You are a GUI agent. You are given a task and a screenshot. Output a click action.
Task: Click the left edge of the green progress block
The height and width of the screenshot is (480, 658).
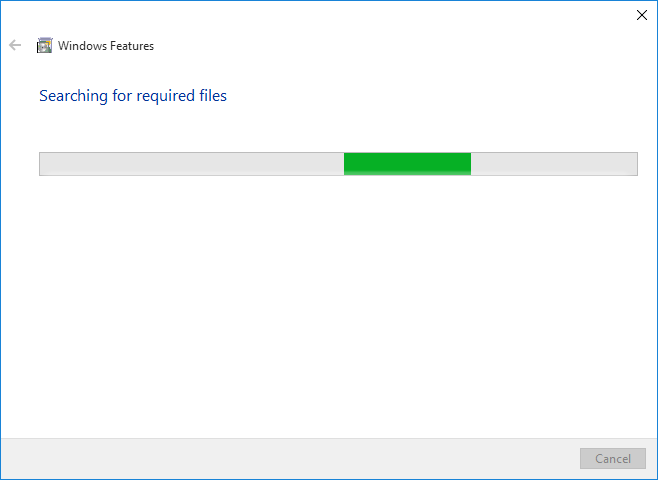tap(346, 164)
